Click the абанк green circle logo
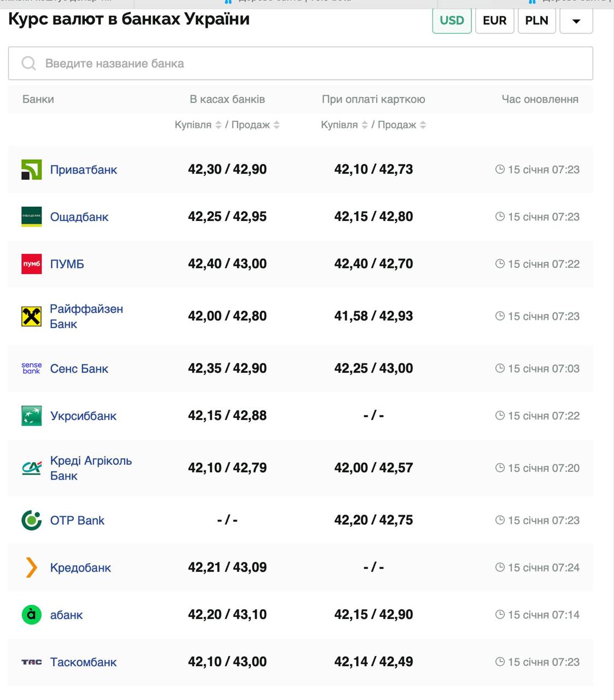 pyautogui.click(x=31, y=615)
